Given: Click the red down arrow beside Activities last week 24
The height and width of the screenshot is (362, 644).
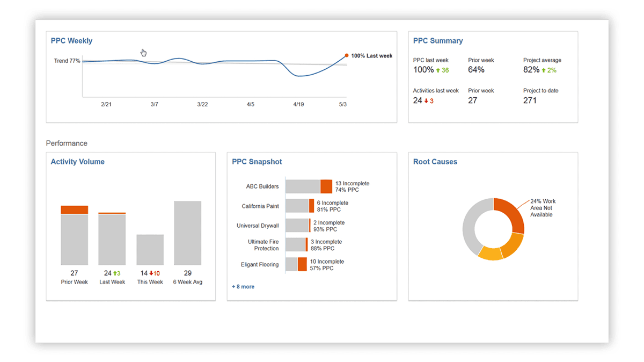Looking at the screenshot, I should 426,100.
